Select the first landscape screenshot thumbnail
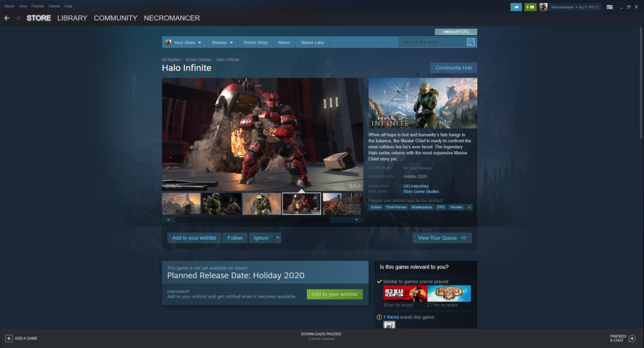Screen dimensions: 644x348 coord(181,204)
